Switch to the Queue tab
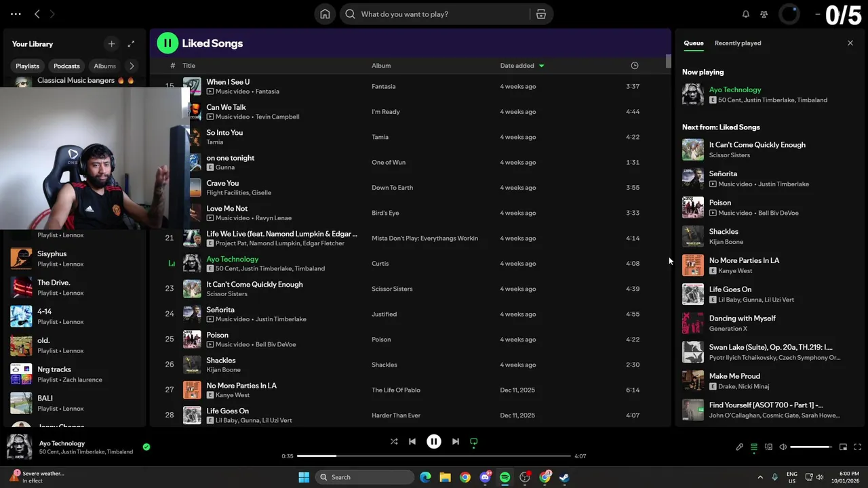Screen dimensions: 868x488 693,43
